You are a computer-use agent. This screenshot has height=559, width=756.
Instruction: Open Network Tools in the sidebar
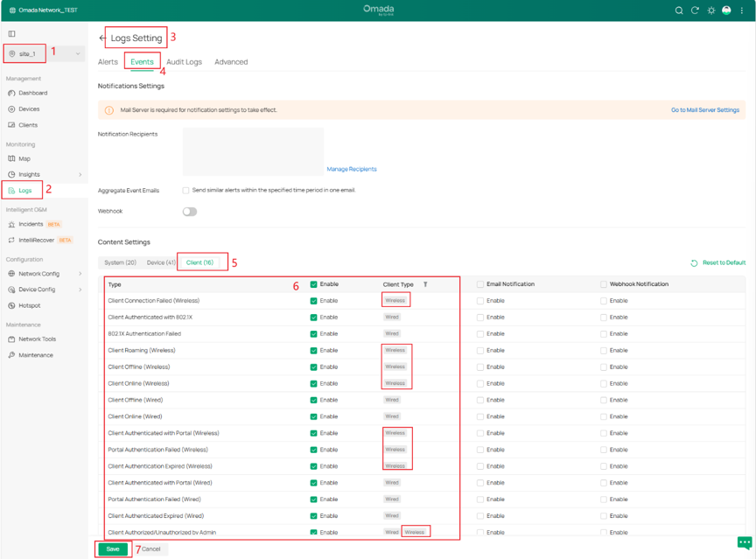37,339
